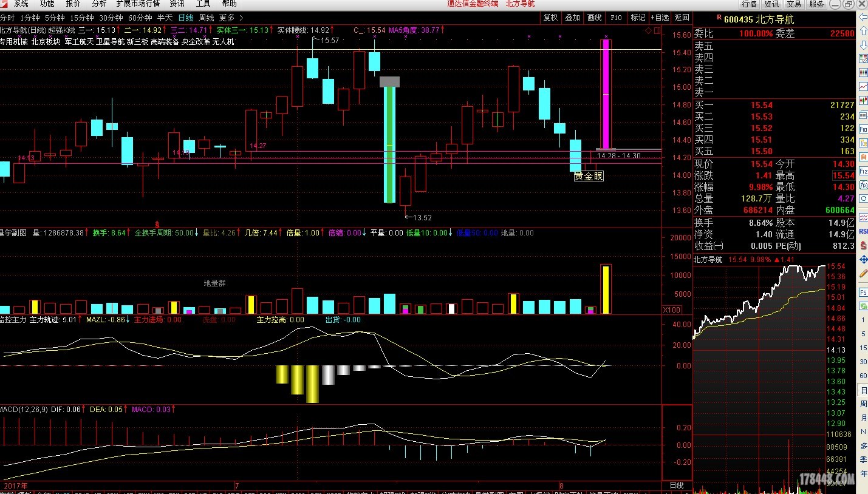Viewport: 868px width, 494px height.
Task: Add stock with +自选 button
Action: (x=660, y=18)
